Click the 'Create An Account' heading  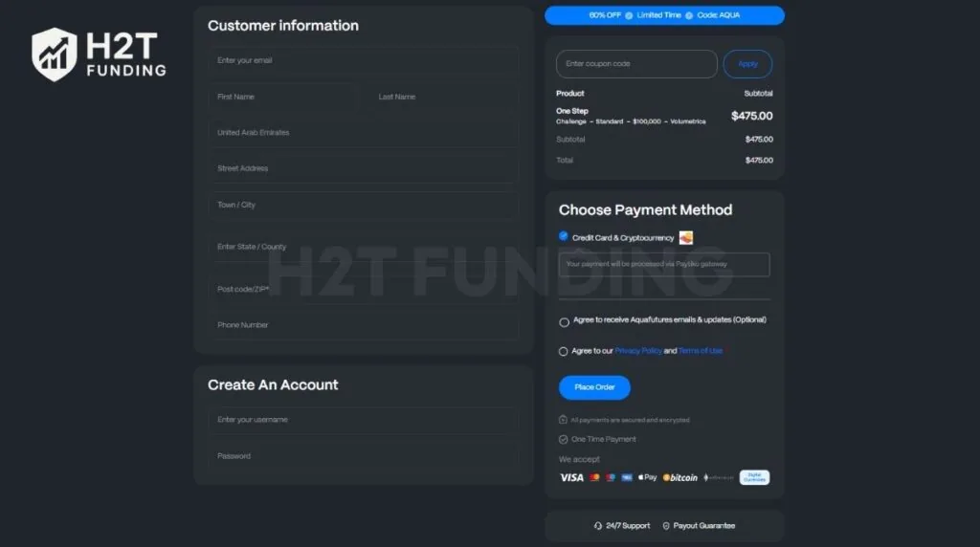[273, 385]
